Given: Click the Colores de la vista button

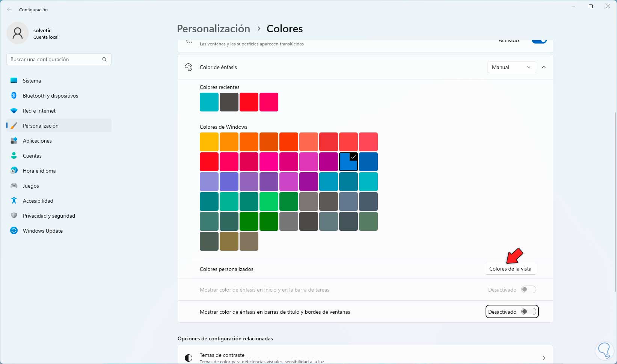Looking at the screenshot, I should (510, 269).
